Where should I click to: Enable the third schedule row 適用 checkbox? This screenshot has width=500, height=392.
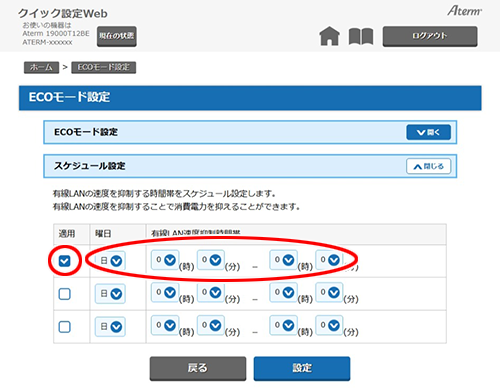65,327
